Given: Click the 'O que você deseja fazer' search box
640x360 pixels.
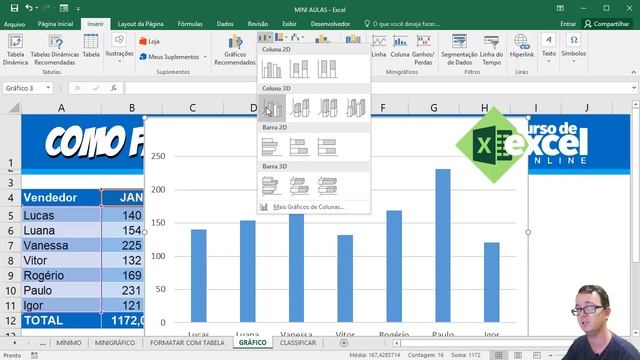Looking at the screenshot, I should point(402,24).
